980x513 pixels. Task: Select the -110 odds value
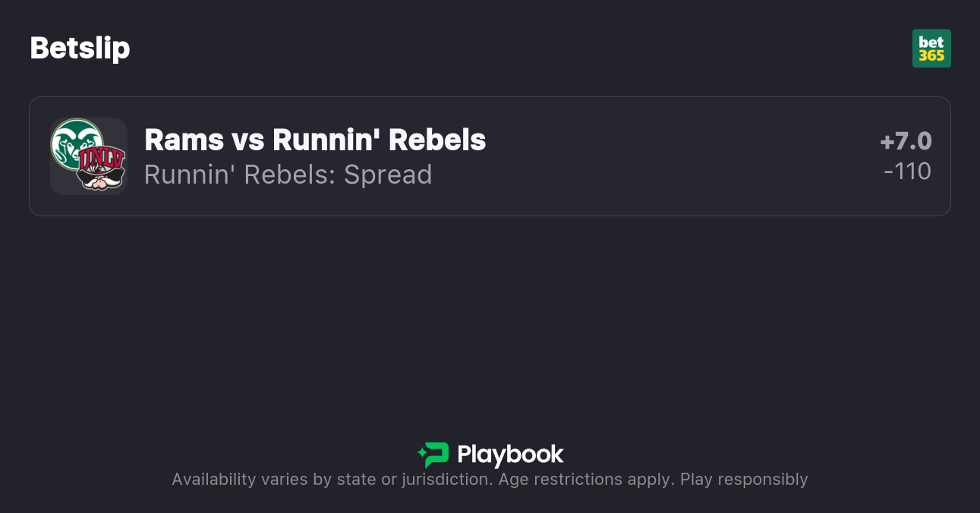click(907, 172)
